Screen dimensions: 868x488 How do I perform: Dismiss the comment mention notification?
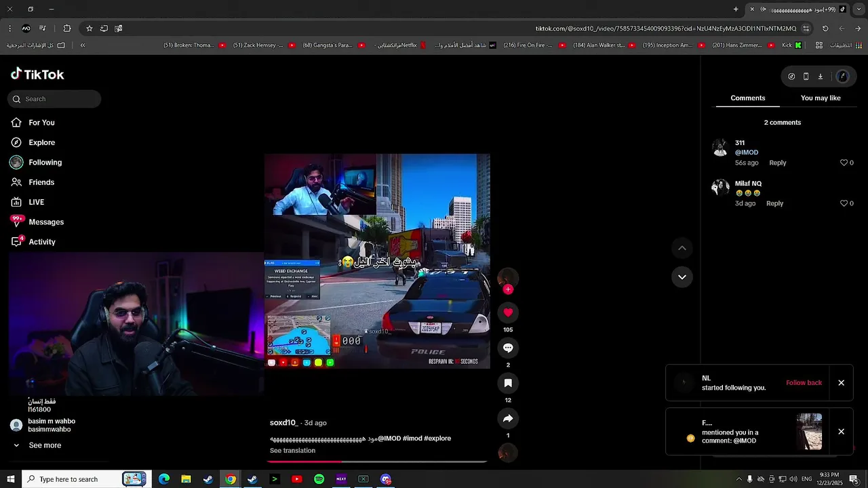(x=841, y=432)
